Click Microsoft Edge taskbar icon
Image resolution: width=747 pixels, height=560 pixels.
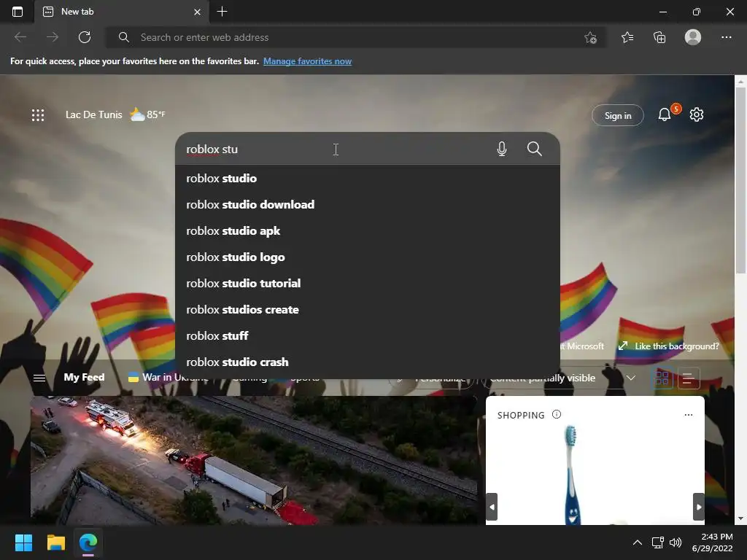click(88, 542)
